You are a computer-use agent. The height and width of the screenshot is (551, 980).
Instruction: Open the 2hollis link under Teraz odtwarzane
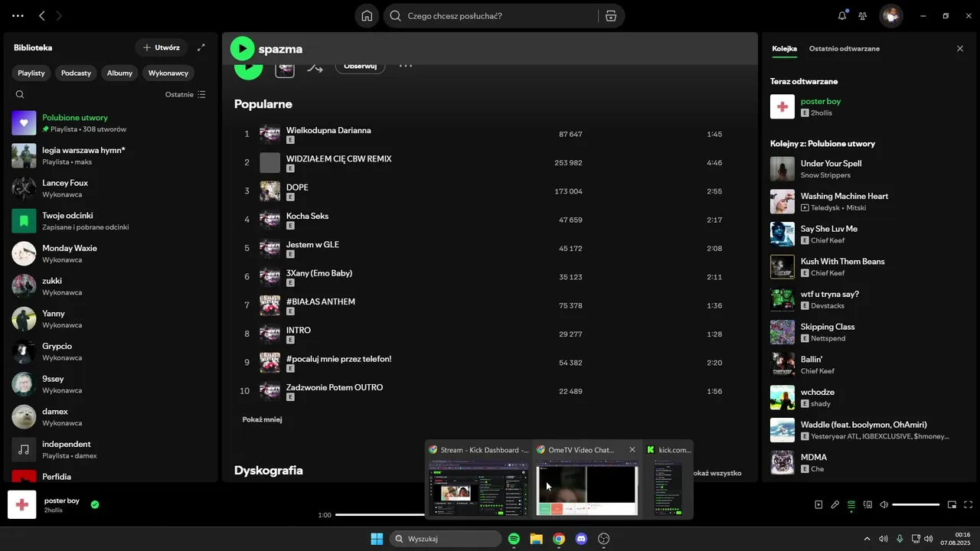pos(822,113)
